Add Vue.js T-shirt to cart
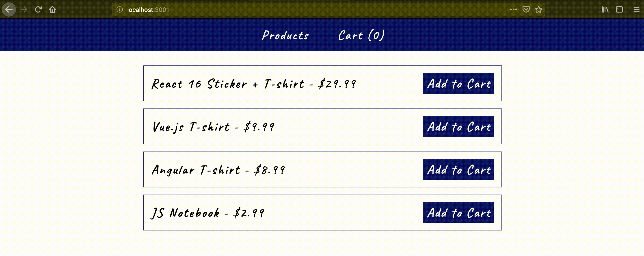This screenshot has width=644, height=256. click(458, 127)
